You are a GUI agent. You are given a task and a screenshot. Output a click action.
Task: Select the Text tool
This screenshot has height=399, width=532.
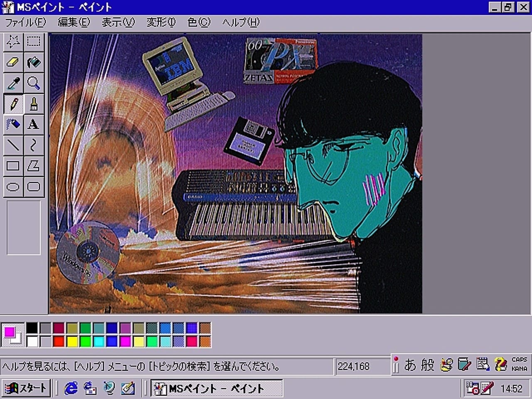(x=34, y=124)
